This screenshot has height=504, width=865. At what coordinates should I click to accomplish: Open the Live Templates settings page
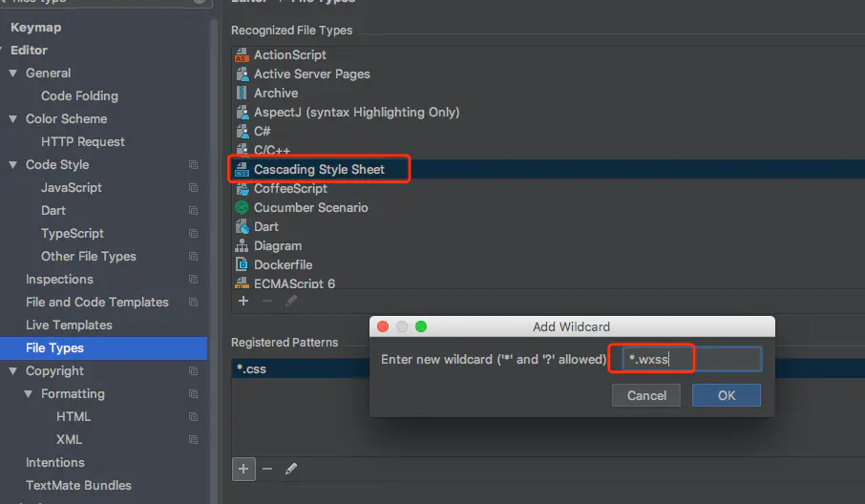(x=69, y=325)
